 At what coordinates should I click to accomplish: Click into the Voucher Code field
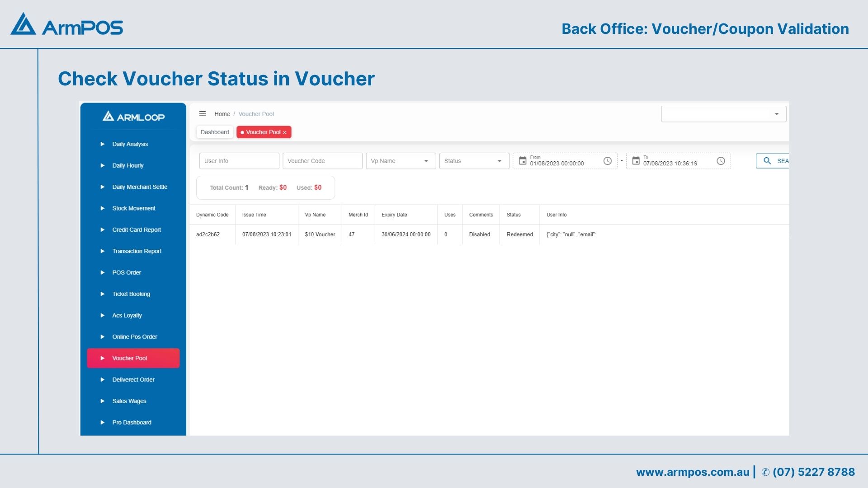pyautogui.click(x=322, y=161)
